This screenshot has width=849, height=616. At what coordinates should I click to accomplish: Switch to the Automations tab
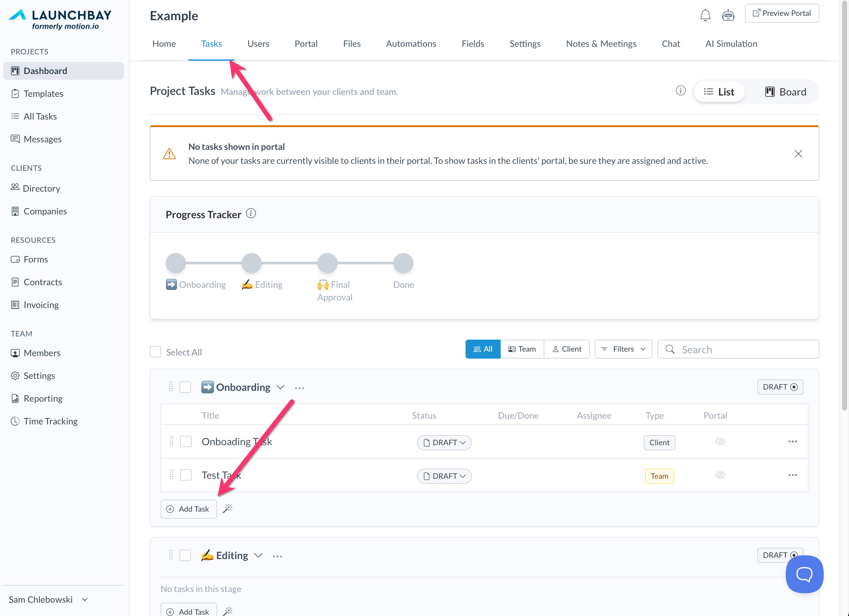411,44
